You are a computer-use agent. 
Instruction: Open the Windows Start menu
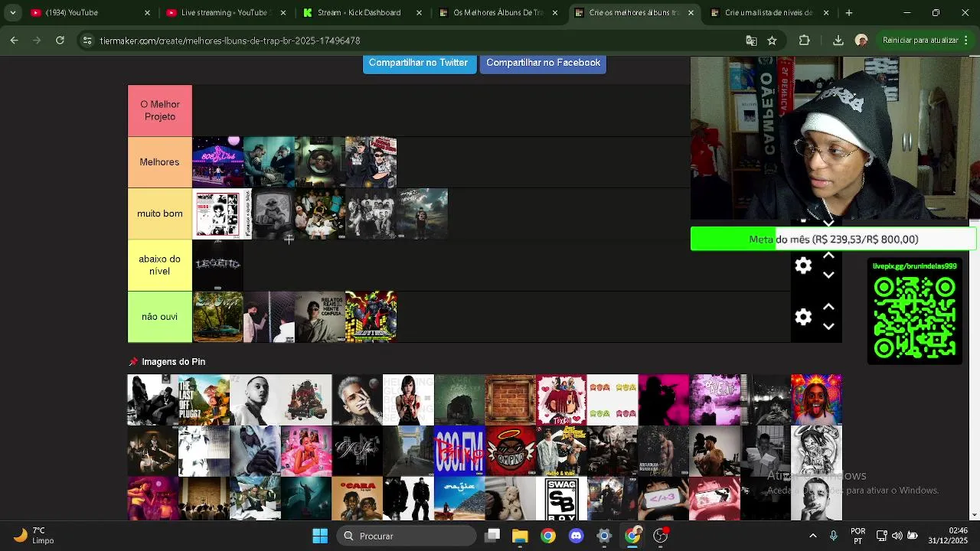click(x=320, y=536)
